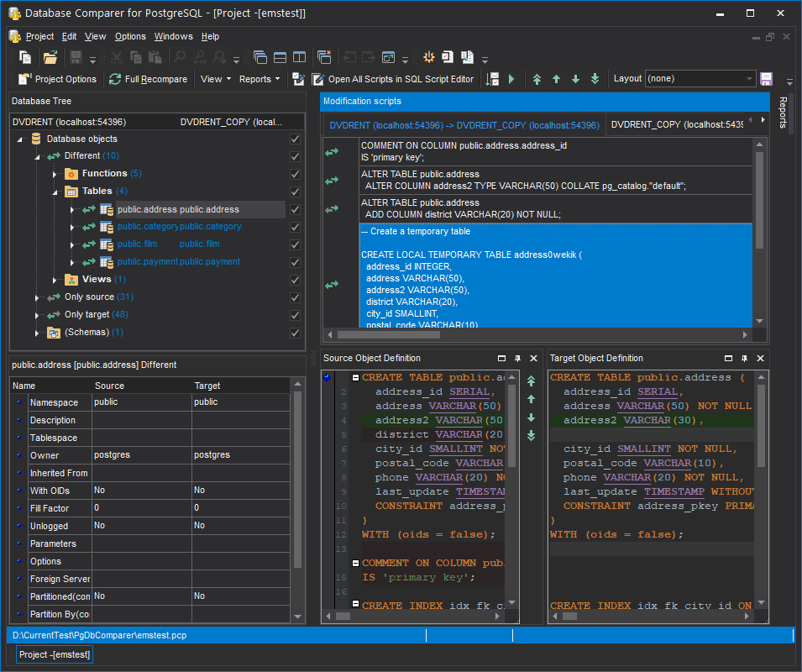Uncheck the Database objects checkbox

tap(295, 139)
